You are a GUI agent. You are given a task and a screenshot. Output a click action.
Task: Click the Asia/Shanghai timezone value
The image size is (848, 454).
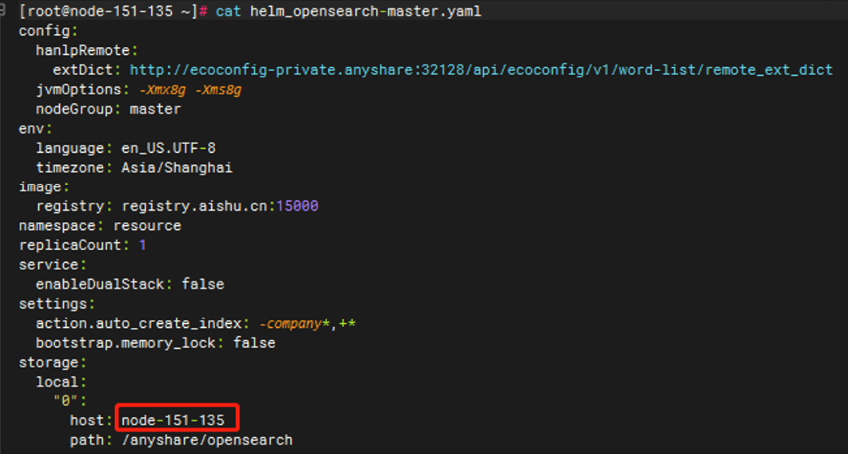pos(177,168)
